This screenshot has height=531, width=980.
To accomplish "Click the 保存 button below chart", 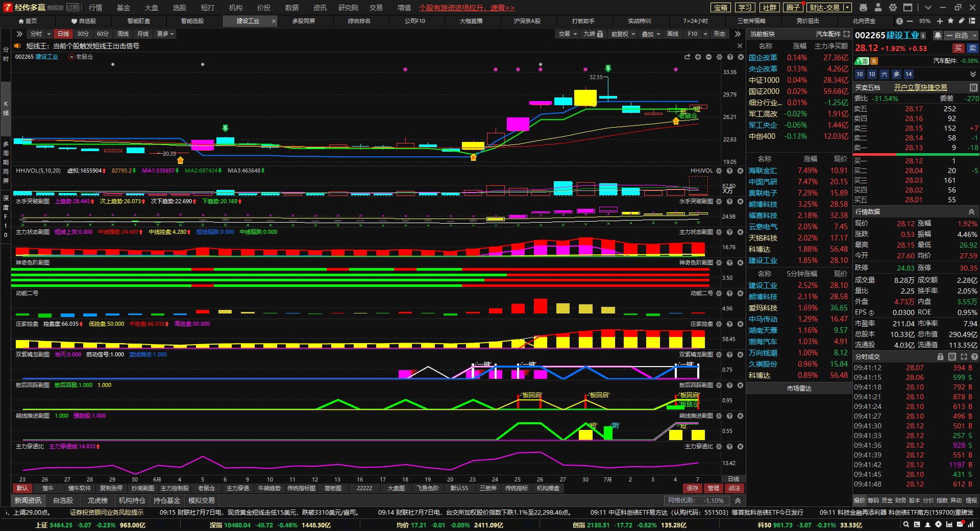I will (x=693, y=488).
